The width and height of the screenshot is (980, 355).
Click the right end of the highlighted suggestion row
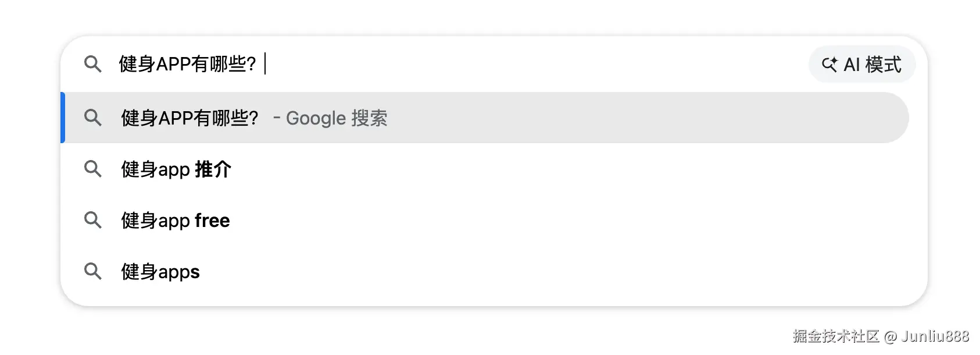(x=872, y=118)
